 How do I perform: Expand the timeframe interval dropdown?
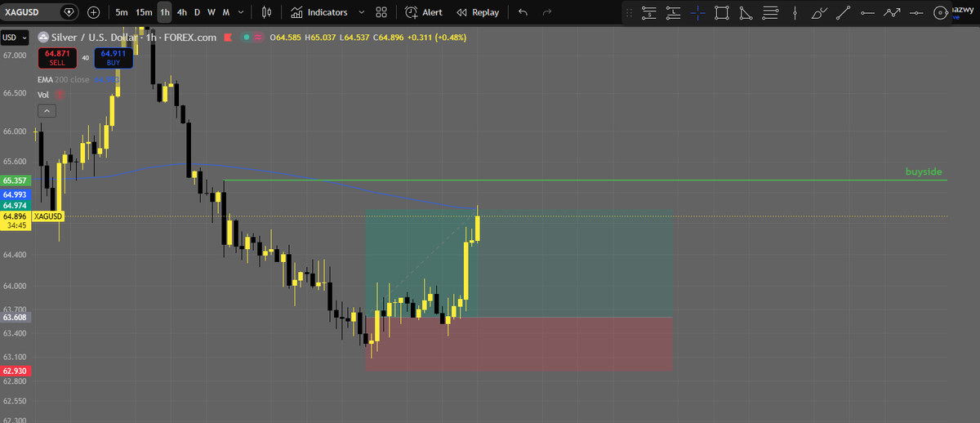(243, 12)
